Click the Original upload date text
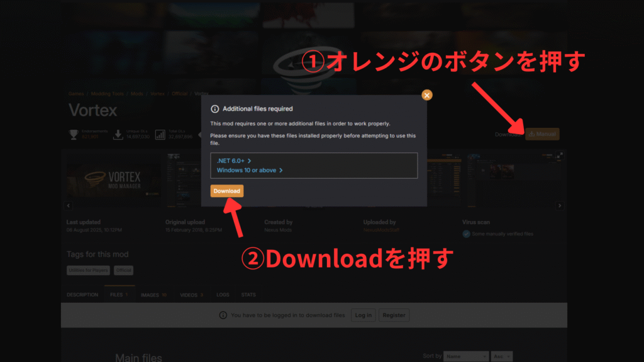Screen dimensions: 644x362 (194, 230)
